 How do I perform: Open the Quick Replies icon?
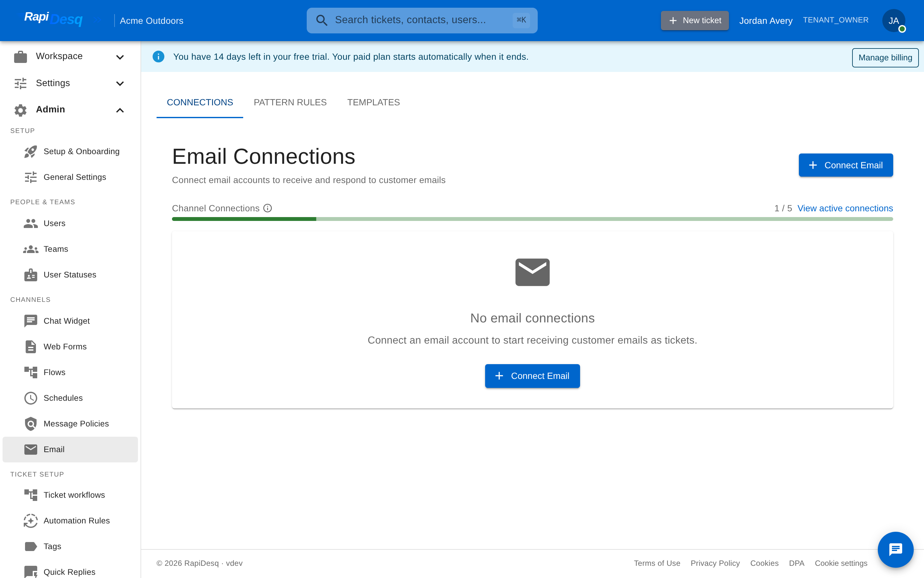coord(30,572)
